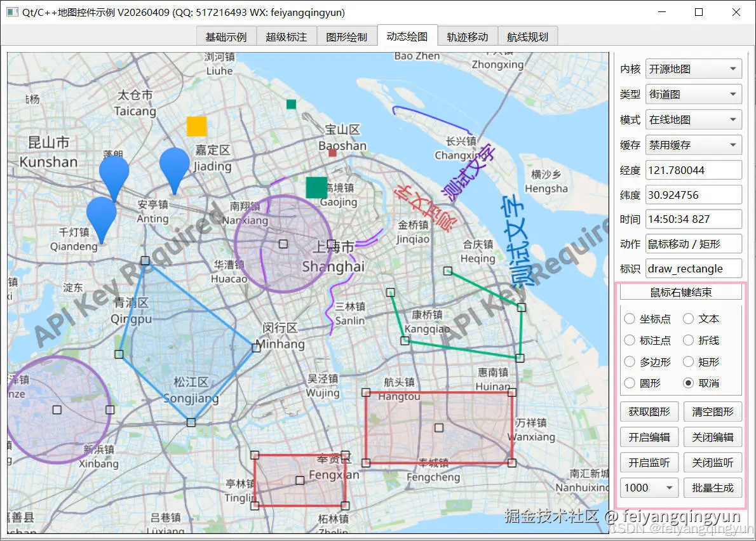Click the 关闭监听 button
Viewport: 756px width, 541px height.
tap(713, 462)
